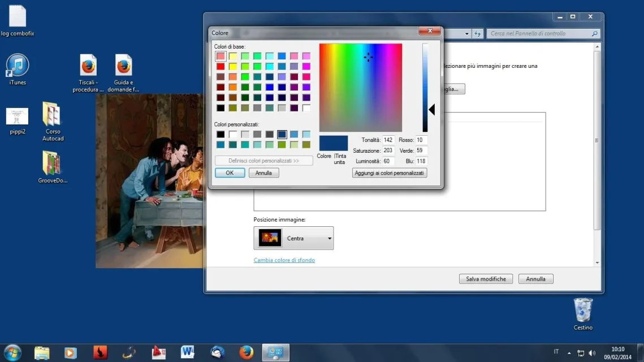Pick the white basic color swatch

click(x=306, y=108)
